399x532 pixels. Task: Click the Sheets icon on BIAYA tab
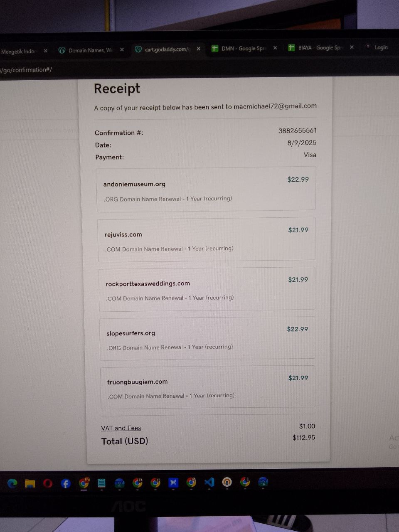point(291,48)
